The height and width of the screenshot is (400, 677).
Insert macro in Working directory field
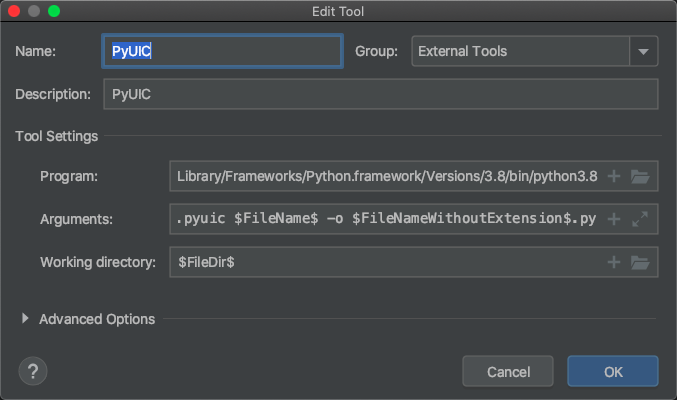(614, 262)
